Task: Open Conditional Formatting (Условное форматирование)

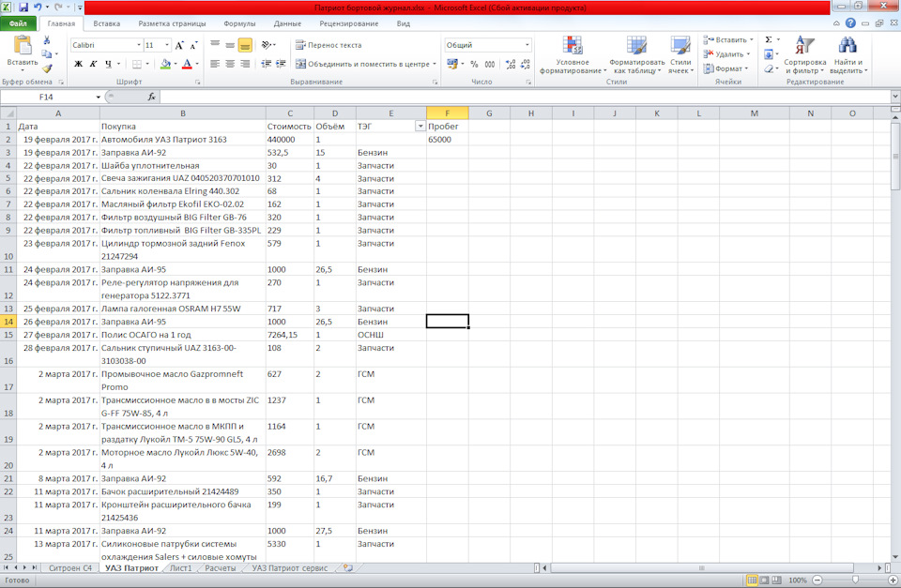Action: click(x=573, y=55)
